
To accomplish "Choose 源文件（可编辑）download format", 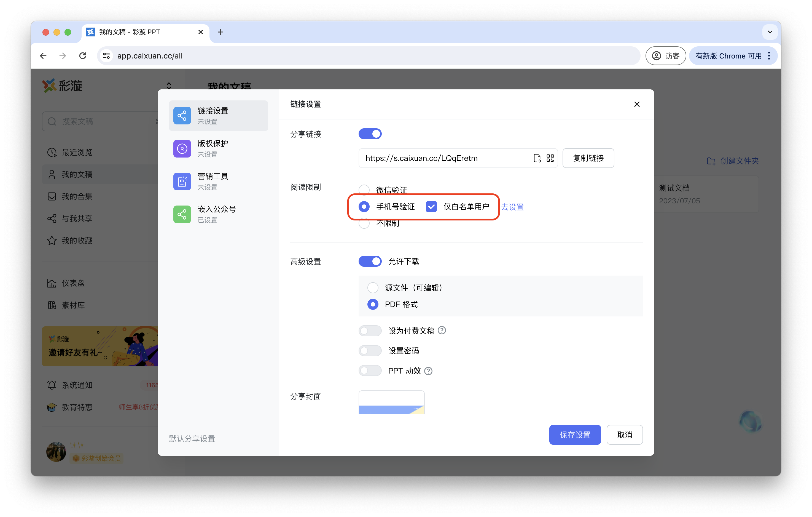I will pyautogui.click(x=373, y=287).
